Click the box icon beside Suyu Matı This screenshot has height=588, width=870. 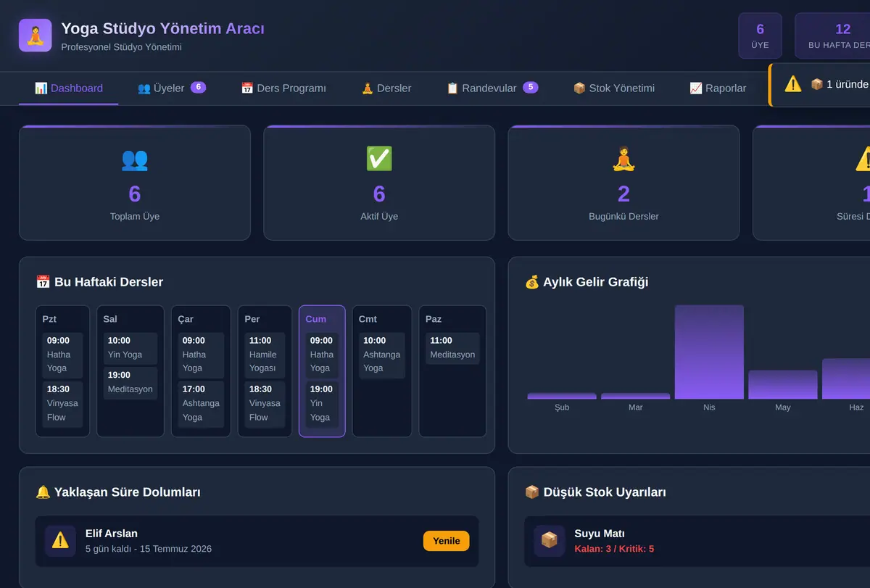[x=549, y=541]
